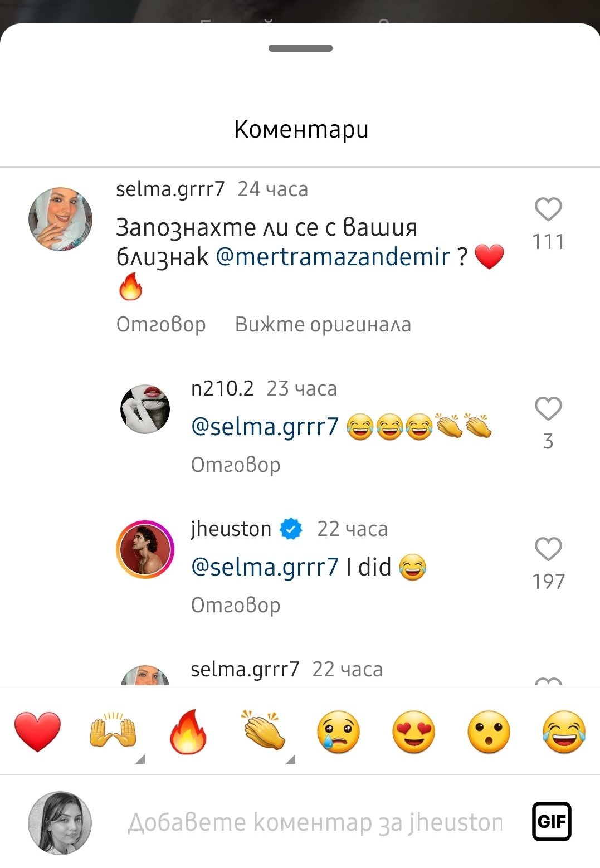Like jheuston's "I did" reply

pyautogui.click(x=548, y=550)
